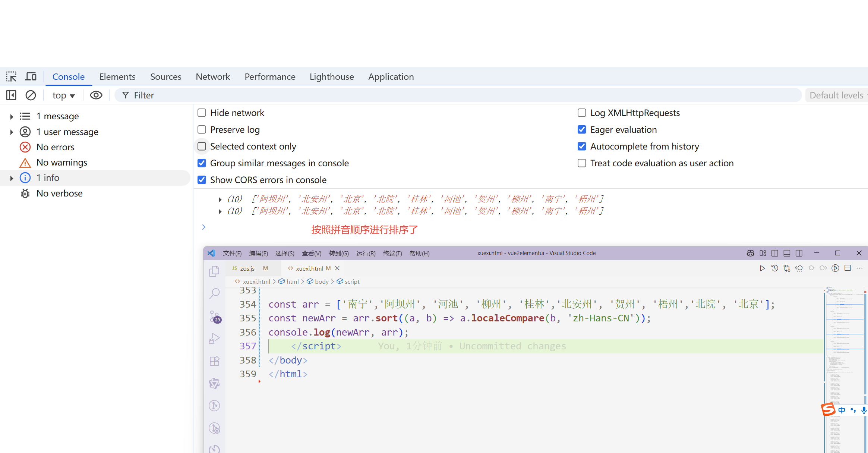
Task: Clear the console with the ban icon
Action: [31, 95]
